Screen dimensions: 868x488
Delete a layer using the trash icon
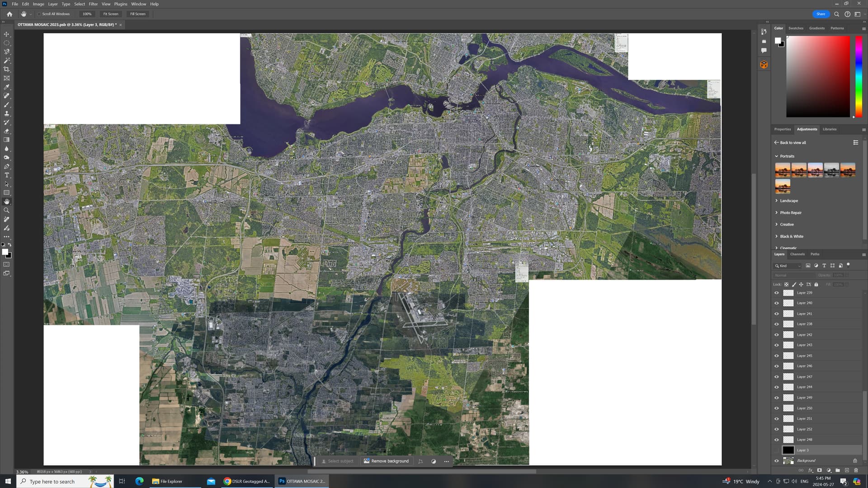point(856,470)
